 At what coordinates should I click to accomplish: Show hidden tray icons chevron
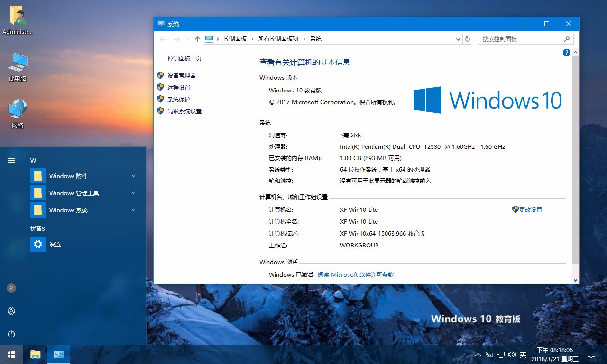478,355
